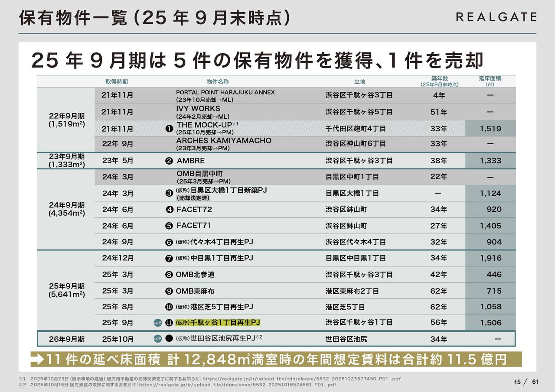Click the 物件名称 column header
Viewport: 555px width, 392px height.
click(218, 81)
